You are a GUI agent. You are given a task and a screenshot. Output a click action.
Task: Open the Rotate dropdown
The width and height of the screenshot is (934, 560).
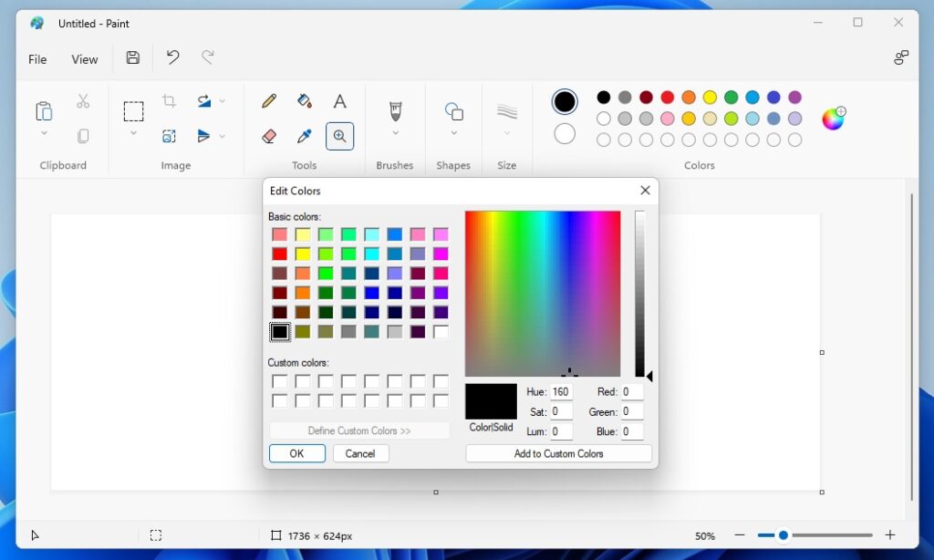(221, 100)
